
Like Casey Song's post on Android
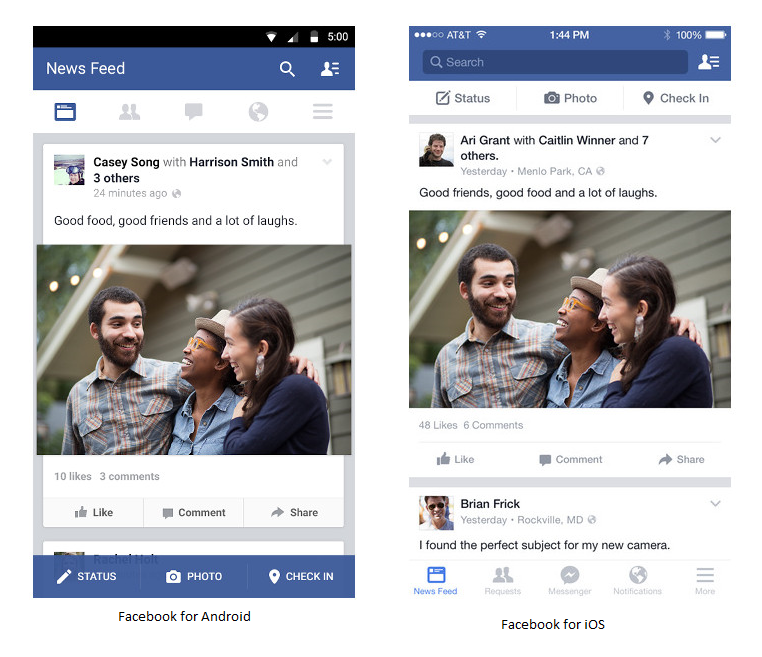tap(93, 512)
